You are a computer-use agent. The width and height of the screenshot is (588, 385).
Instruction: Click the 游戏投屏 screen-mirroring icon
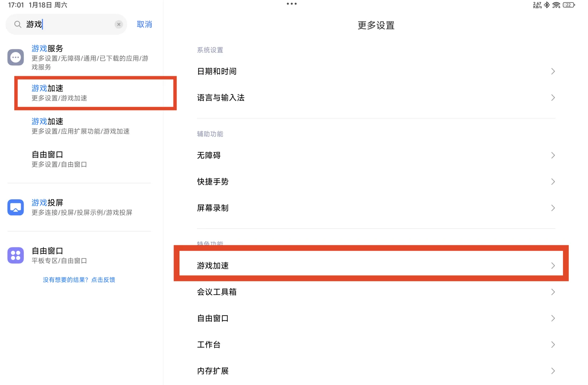15,207
